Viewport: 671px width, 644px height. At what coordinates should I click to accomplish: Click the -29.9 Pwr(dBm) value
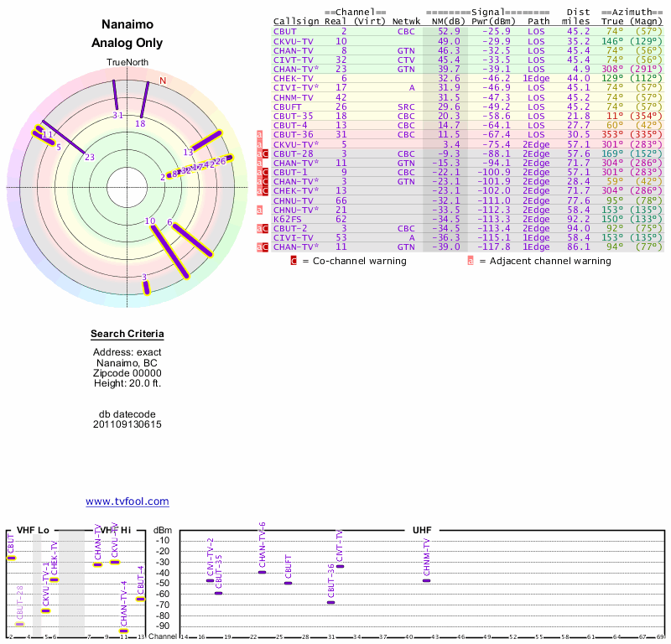pyautogui.click(x=497, y=41)
